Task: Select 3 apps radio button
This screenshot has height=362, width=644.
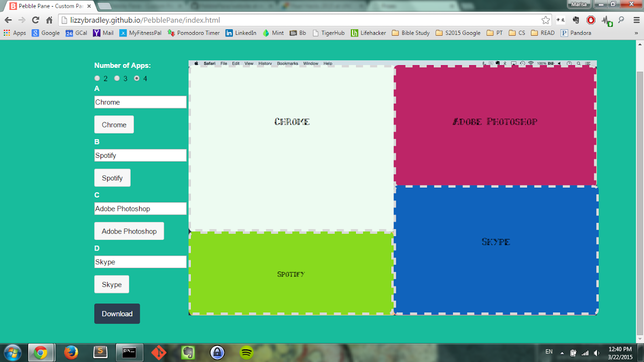Action: point(117,78)
